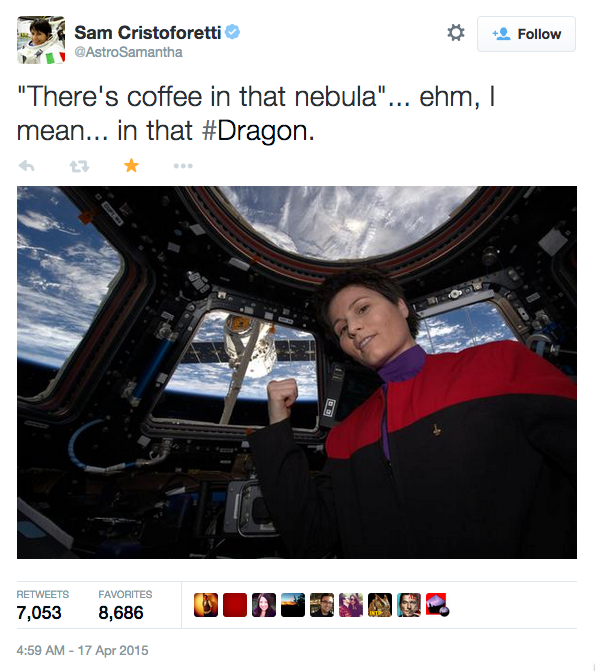The image size is (595, 671).
Task: Retweet this tweet using retweet icon
Action: click(x=79, y=166)
